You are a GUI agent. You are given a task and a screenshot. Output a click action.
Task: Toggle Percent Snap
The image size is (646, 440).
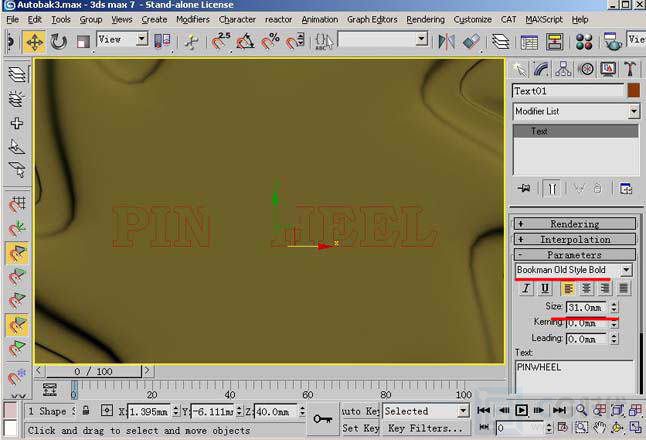[x=270, y=42]
